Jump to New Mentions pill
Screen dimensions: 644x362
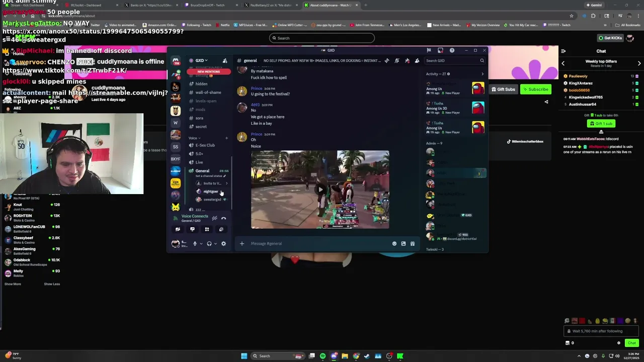point(208,71)
